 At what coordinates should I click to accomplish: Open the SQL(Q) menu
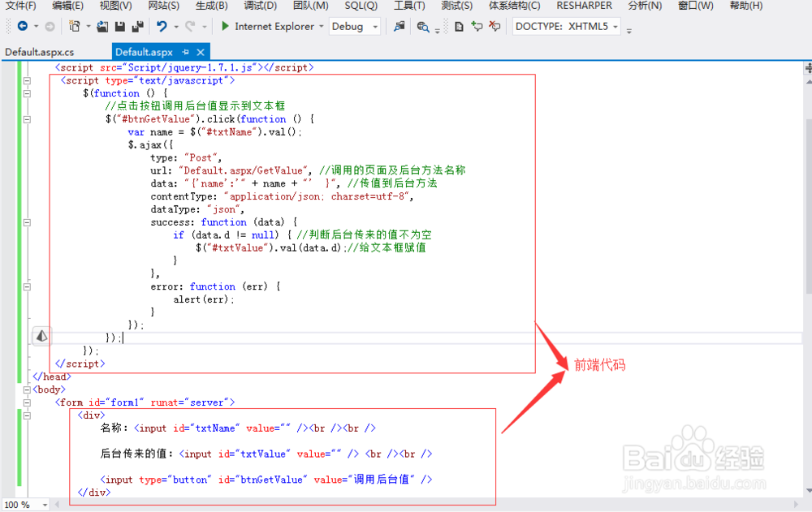tap(361, 6)
